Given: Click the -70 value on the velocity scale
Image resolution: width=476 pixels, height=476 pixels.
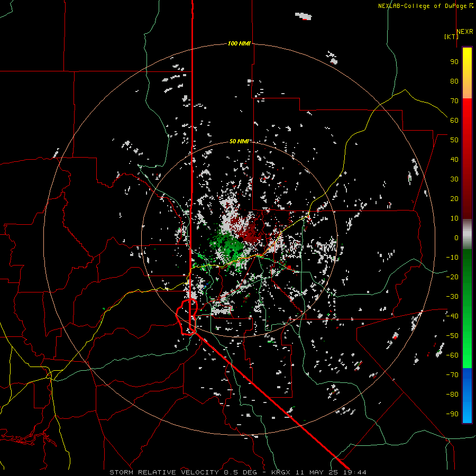Looking at the screenshot, I should pos(452,375).
